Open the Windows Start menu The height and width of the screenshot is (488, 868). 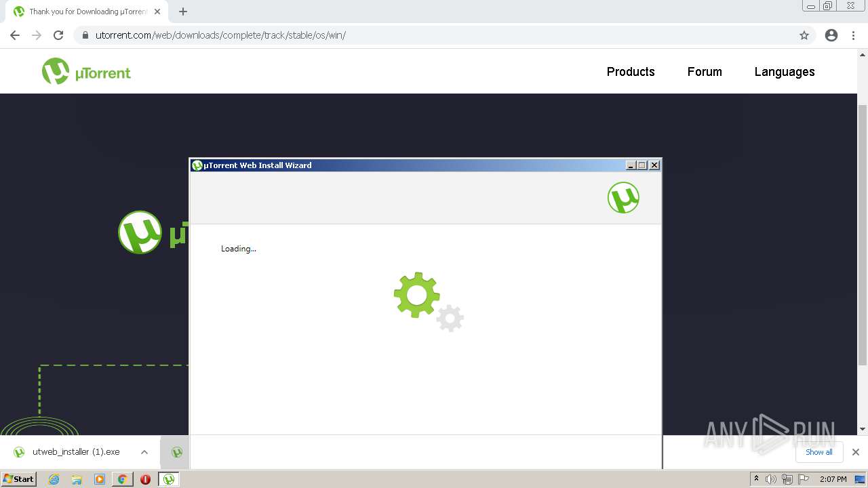[18, 479]
